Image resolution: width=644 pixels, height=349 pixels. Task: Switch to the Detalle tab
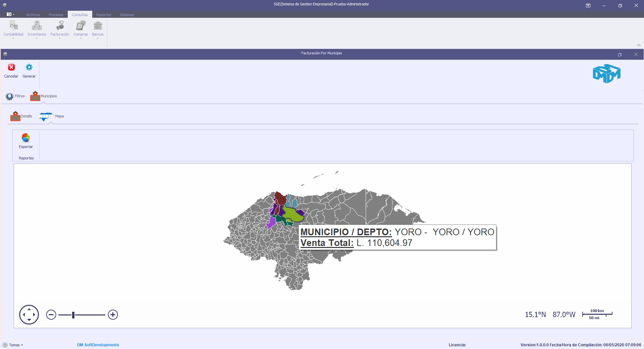tap(21, 116)
